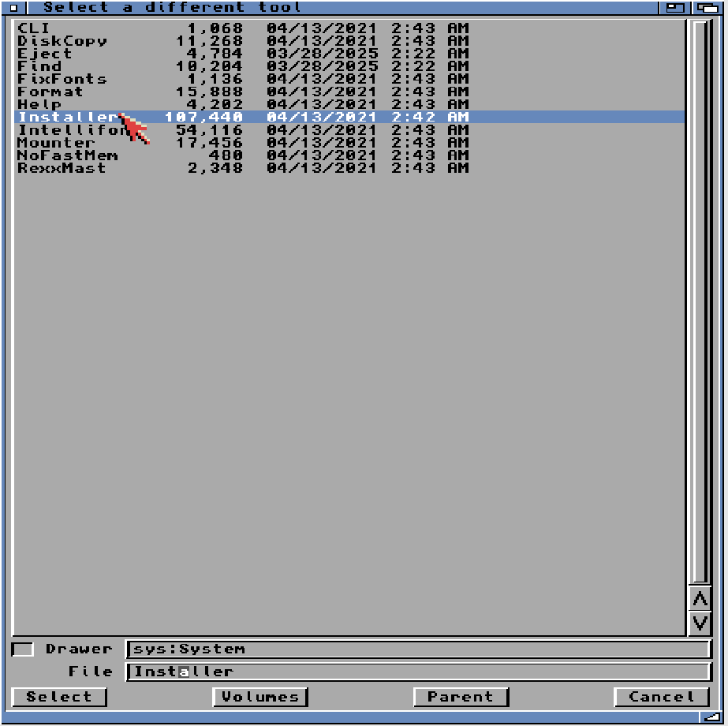Cancel the file requester
Image resolution: width=728 pixels, height=726 pixels.
(662, 697)
